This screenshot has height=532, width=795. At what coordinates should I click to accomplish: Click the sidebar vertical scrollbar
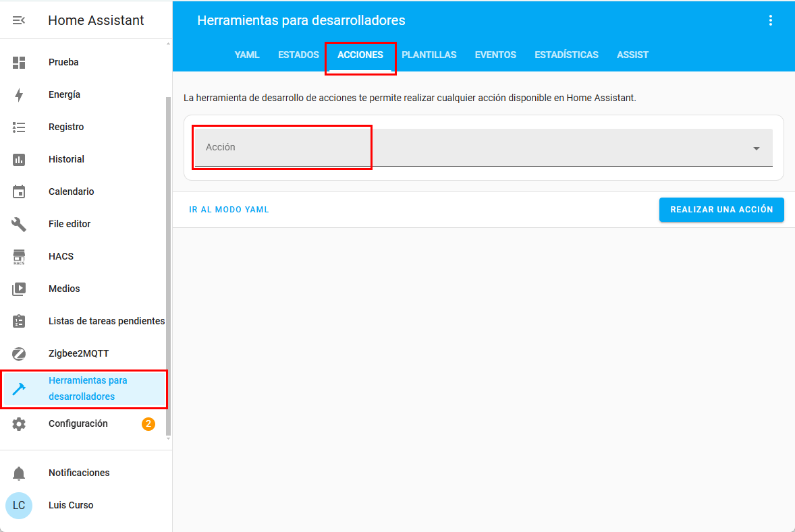[x=168, y=266]
